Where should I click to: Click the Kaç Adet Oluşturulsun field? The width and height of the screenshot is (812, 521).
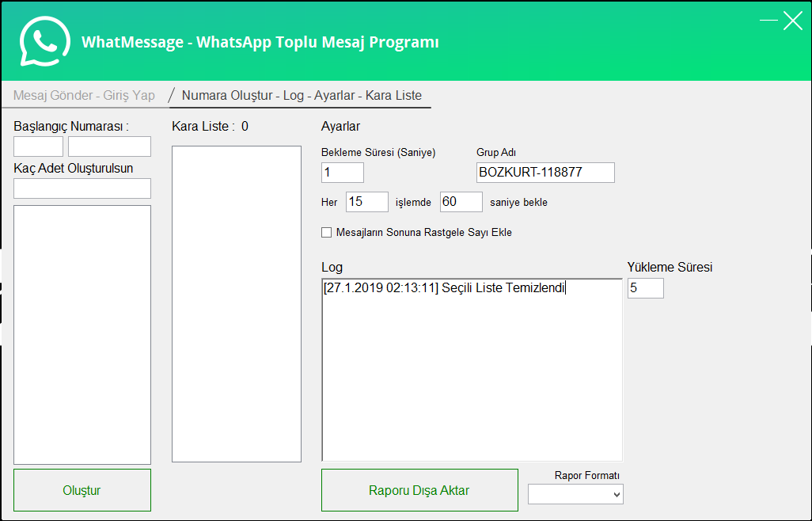click(x=82, y=188)
